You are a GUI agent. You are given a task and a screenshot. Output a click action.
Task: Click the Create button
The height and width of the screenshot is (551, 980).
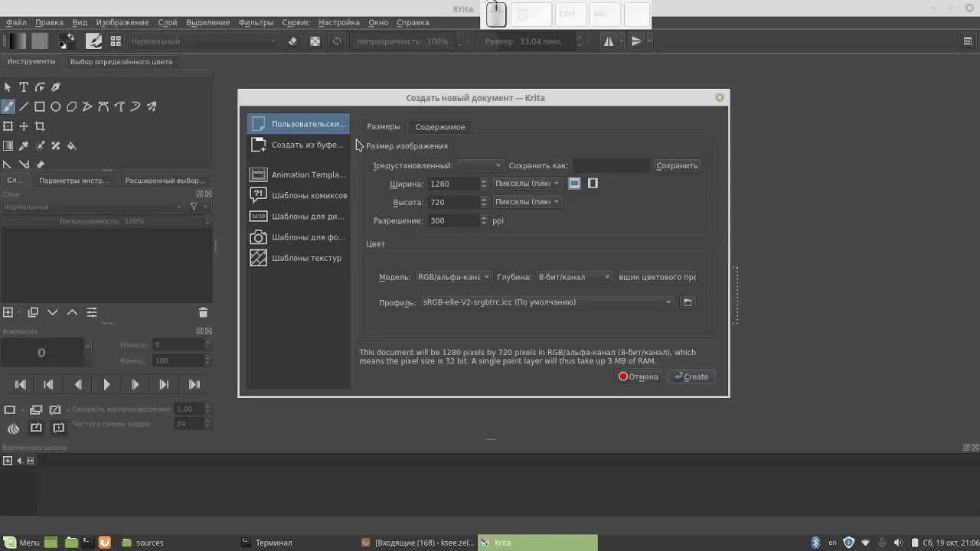click(691, 377)
